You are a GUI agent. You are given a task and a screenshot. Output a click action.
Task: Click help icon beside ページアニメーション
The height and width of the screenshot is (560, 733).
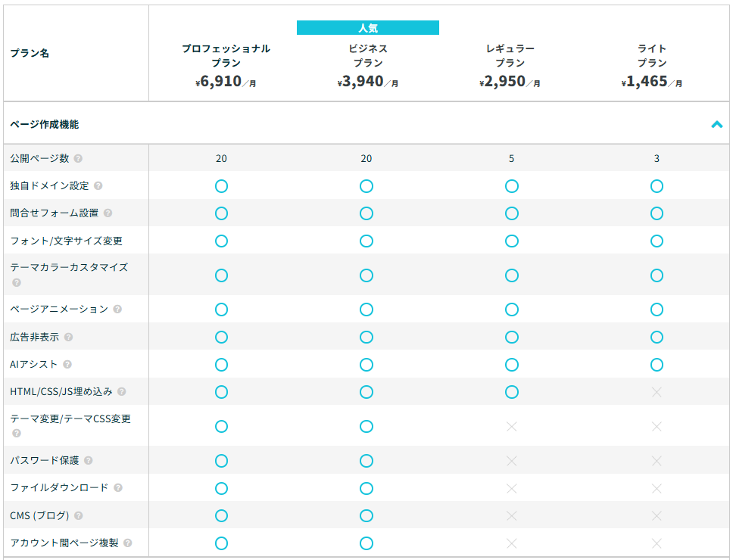click(x=117, y=310)
